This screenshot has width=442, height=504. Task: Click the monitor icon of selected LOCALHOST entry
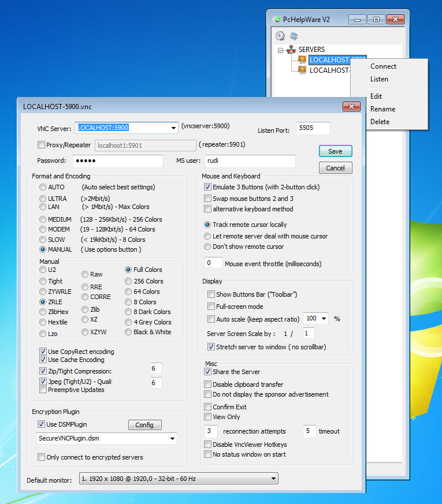(x=302, y=59)
